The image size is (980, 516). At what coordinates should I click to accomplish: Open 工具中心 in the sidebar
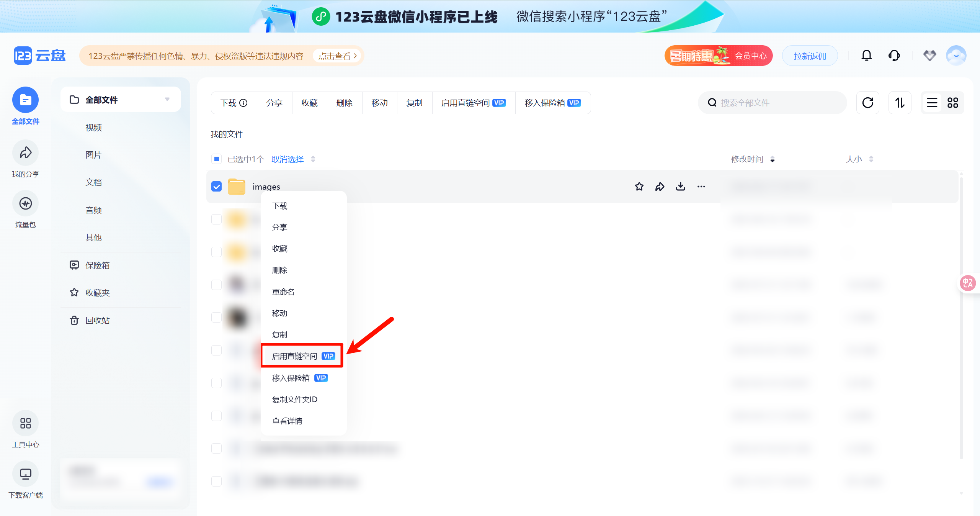25,429
